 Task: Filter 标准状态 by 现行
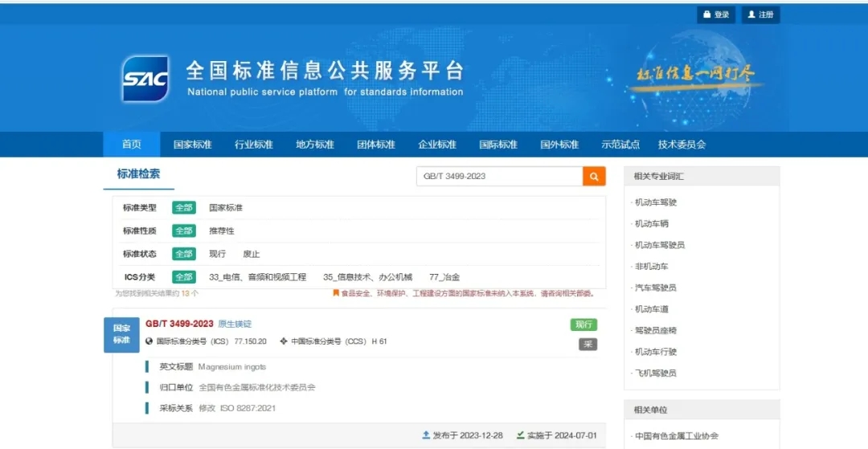pyautogui.click(x=217, y=254)
